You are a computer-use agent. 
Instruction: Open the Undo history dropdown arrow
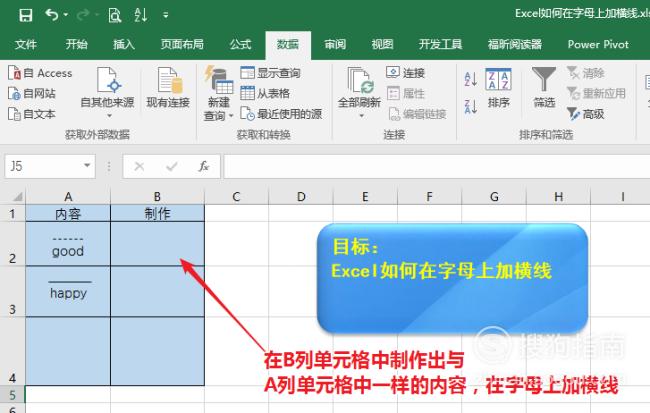tap(66, 15)
